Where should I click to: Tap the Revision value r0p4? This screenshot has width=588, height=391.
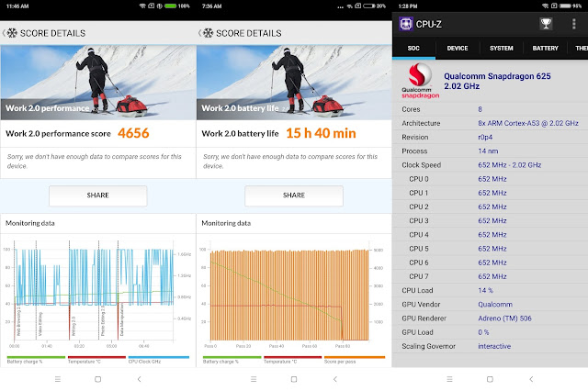(485, 137)
